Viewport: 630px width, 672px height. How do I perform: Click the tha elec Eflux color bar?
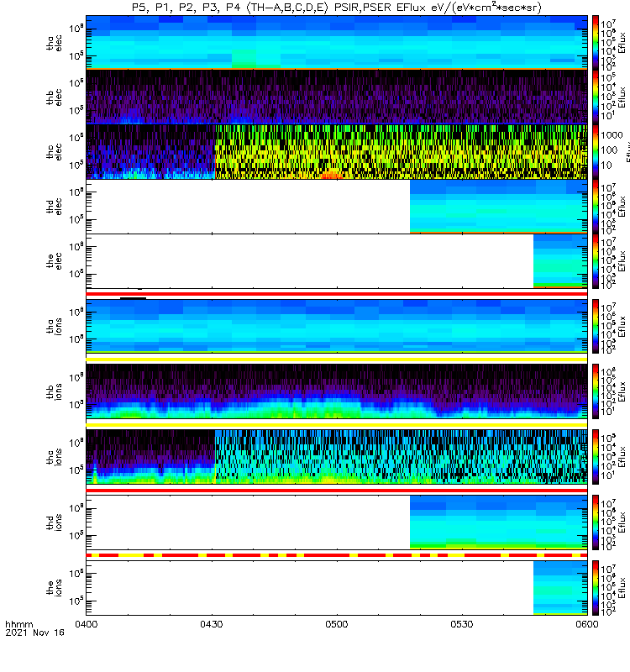tap(596, 43)
